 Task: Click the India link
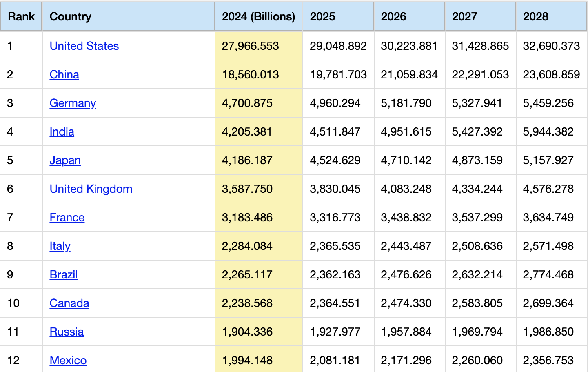[62, 132]
